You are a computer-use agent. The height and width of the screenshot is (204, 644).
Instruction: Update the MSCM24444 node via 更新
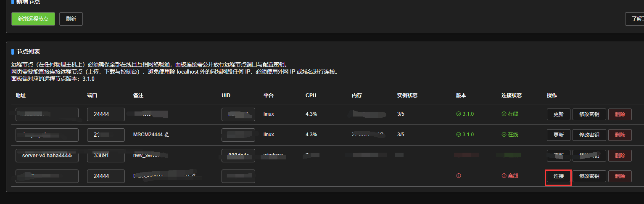coord(558,135)
